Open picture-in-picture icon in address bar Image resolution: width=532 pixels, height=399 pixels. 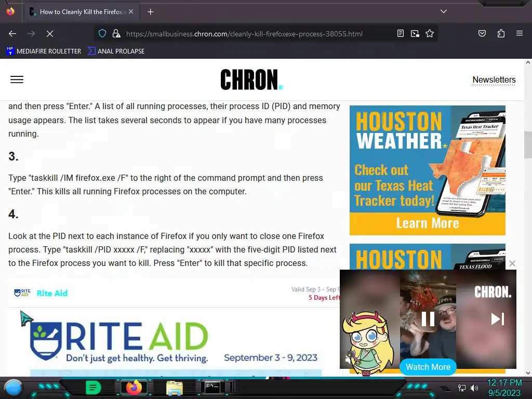415,33
